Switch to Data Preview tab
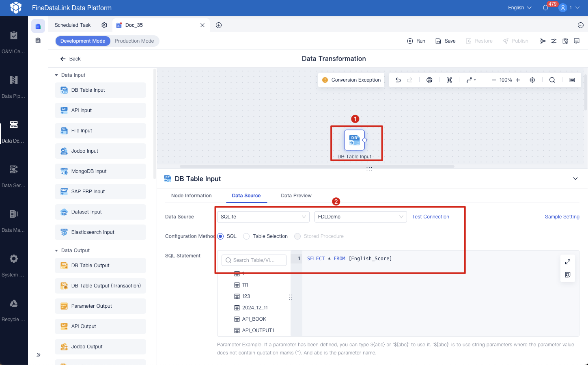This screenshot has height=365, width=588. coord(296,196)
